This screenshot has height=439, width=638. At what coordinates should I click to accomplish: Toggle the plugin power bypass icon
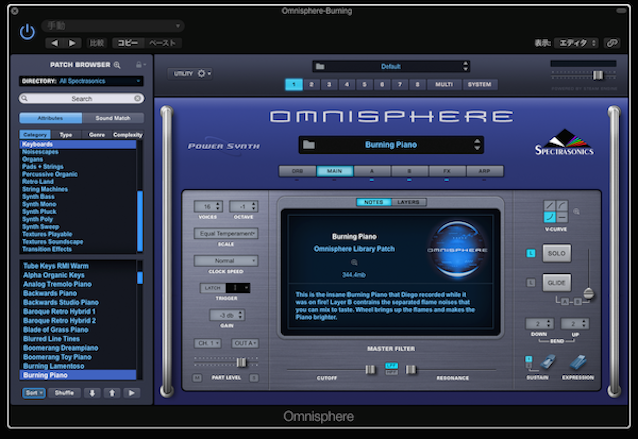coord(27,32)
